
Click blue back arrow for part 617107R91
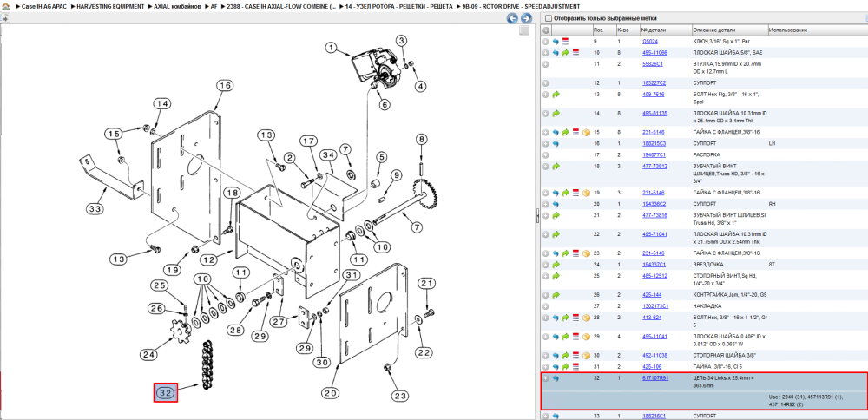click(556, 378)
